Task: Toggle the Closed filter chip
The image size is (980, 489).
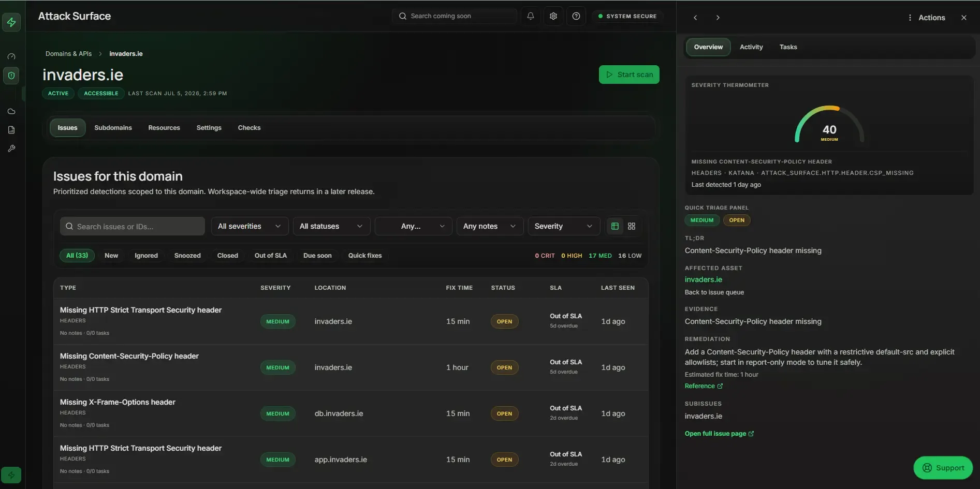Action: point(228,256)
